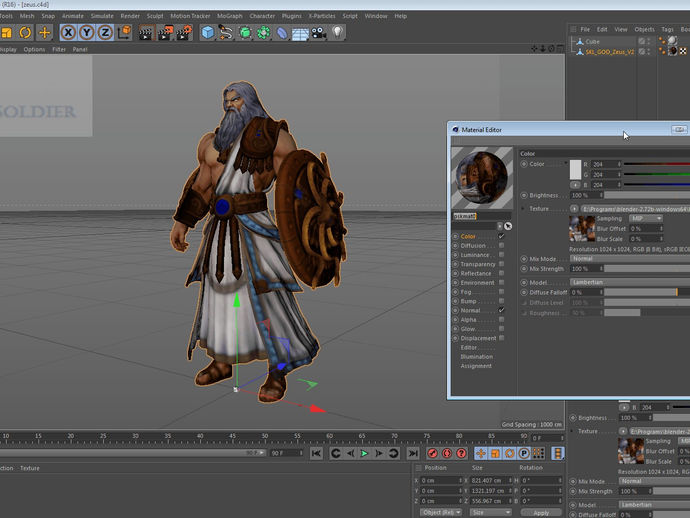Screen dimensions: 690x518
Task: Go to start of timeline
Action: pyautogui.click(x=316, y=453)
